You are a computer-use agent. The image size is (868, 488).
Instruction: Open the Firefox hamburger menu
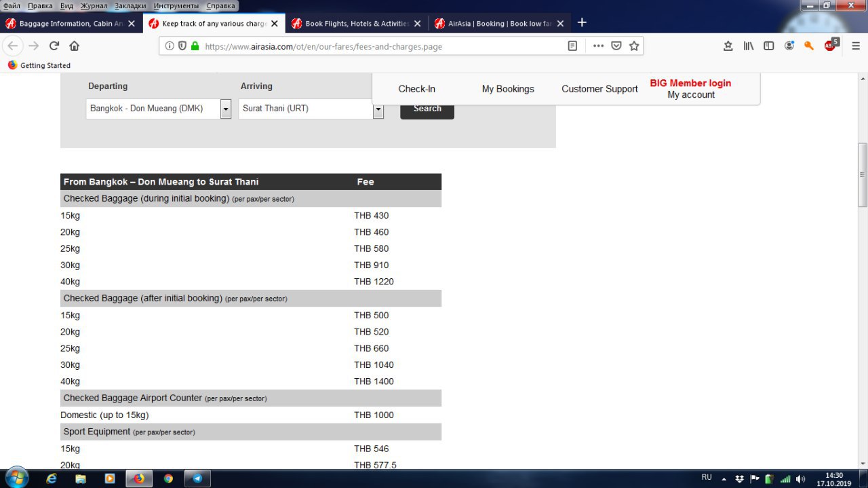click(x=856, y=46)
